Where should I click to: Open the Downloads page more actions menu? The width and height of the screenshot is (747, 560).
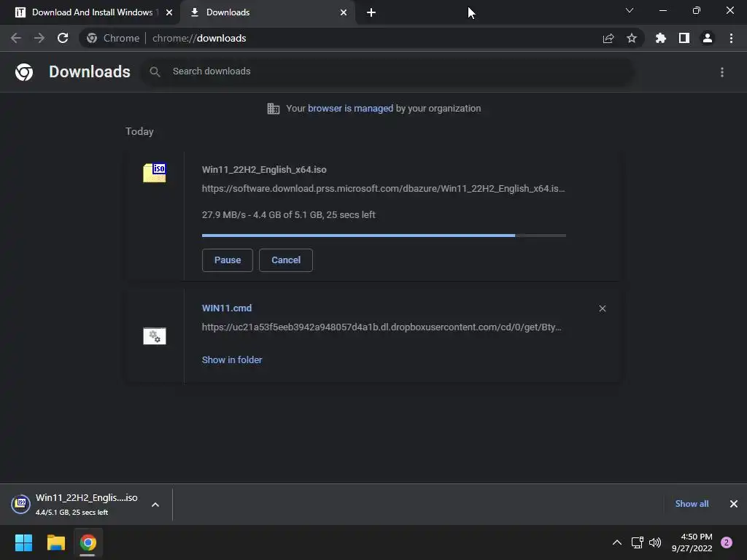click(722, 72)
